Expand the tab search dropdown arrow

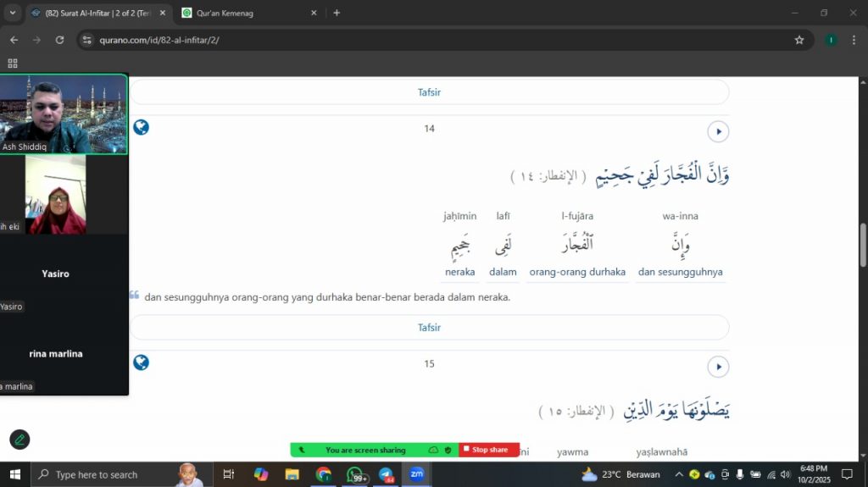(x=12, y=13)
